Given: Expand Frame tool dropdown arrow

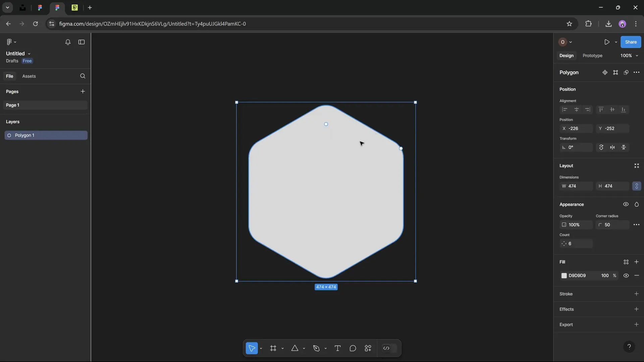Looking at the screenshot, I should click(x=282, y=349).
